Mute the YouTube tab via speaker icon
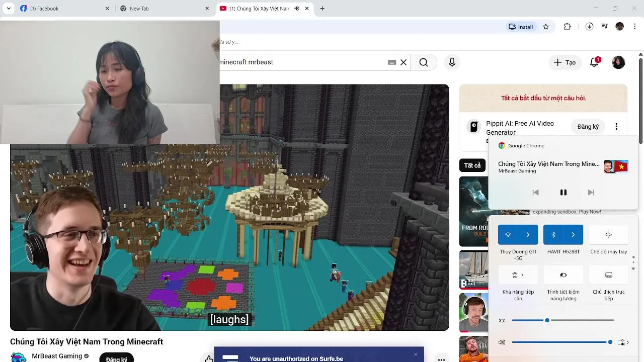The height and width of the screenshot is (362, 644). [297, 9]
